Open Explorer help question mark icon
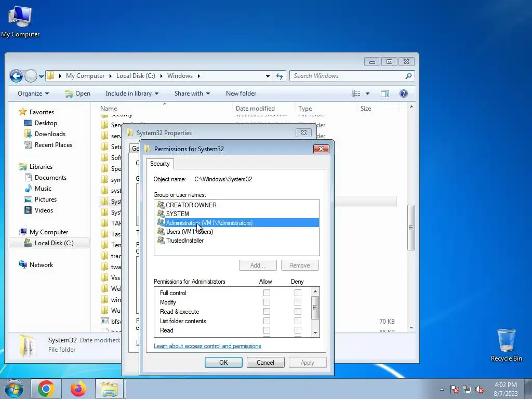 point(403,94)
